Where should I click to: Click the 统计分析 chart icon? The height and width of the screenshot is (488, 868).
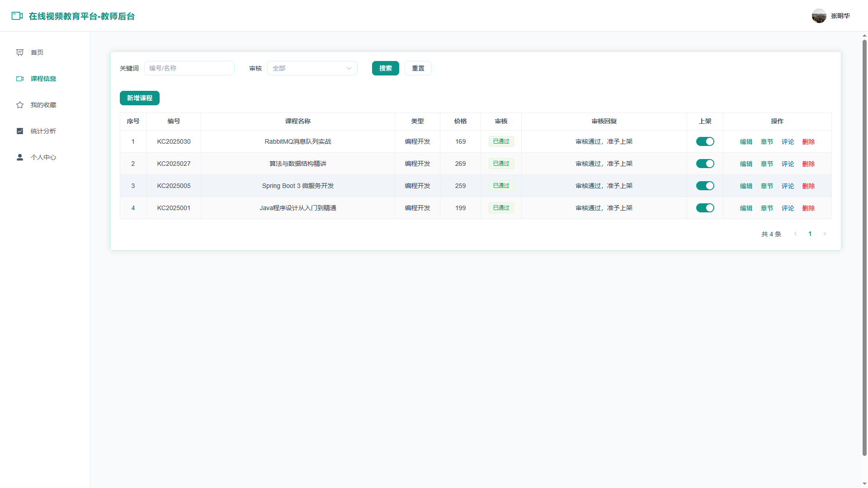pos(20,131)
